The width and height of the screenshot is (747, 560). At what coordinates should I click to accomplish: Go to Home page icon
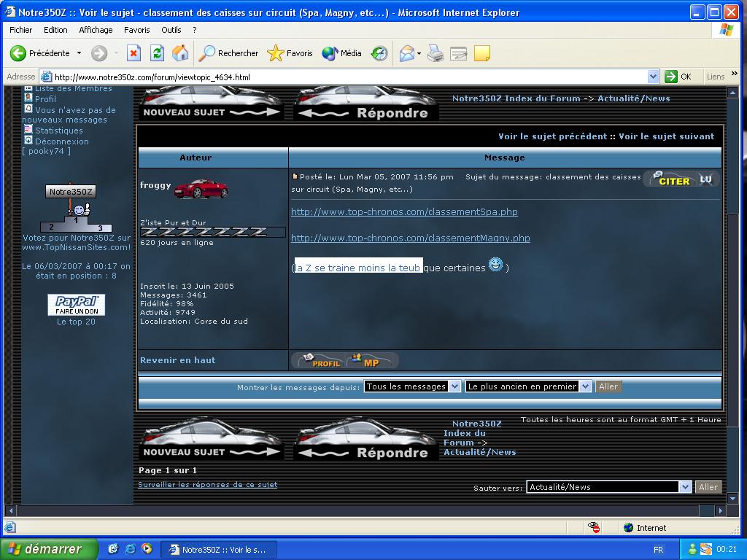(x=179, y=53)
